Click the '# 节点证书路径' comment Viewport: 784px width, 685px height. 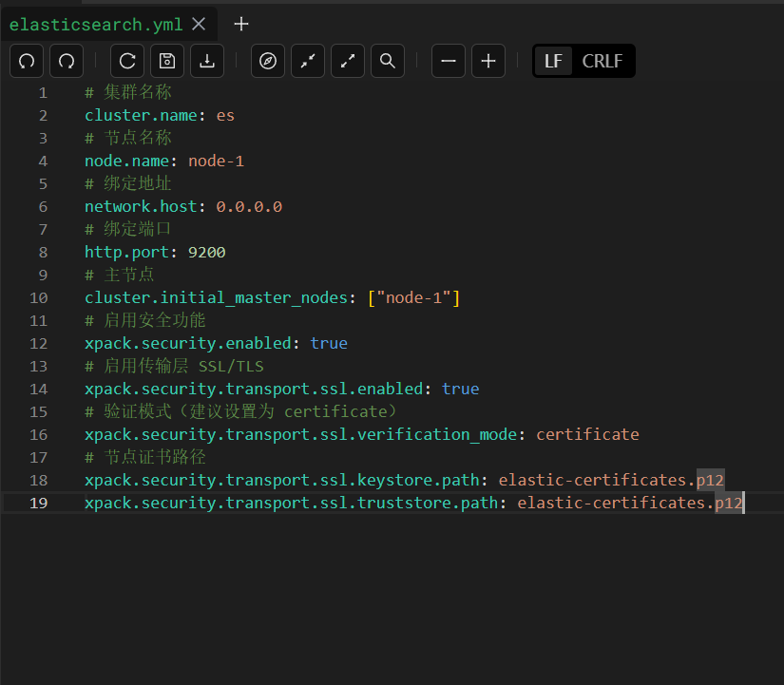(145, 457)
